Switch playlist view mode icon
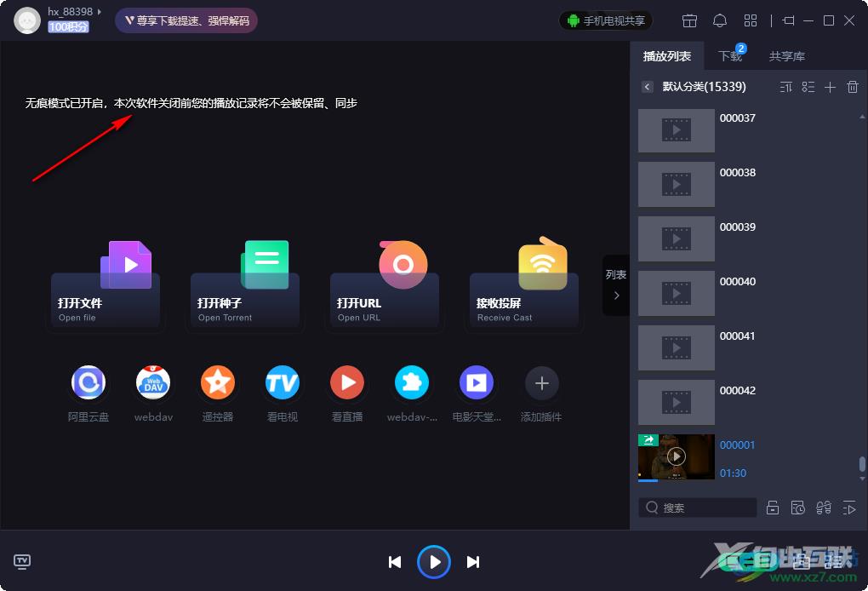Screen dimensions: 868x591 (808, 87)
